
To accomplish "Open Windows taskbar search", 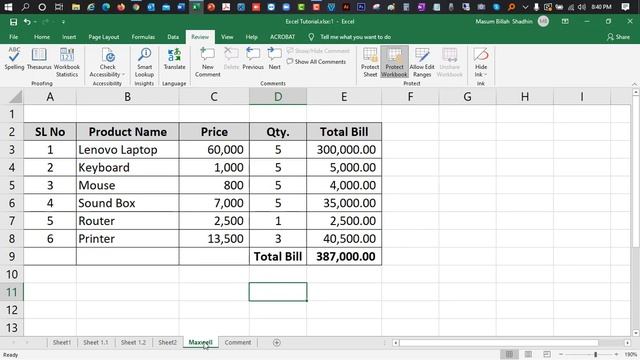I will coord(25,7).
